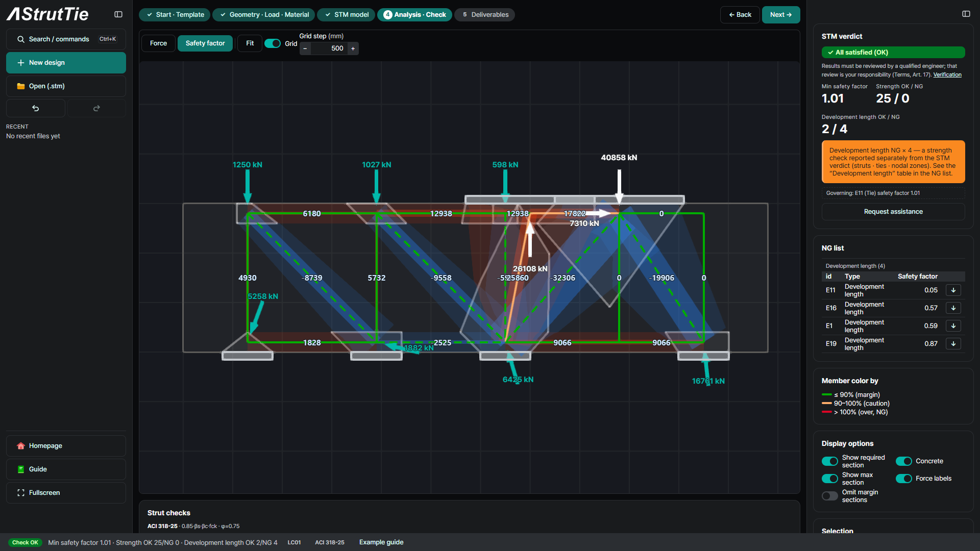Switch to Start · Template step
This screenshot has width=980, height=551.
click(x=175, y=15)
